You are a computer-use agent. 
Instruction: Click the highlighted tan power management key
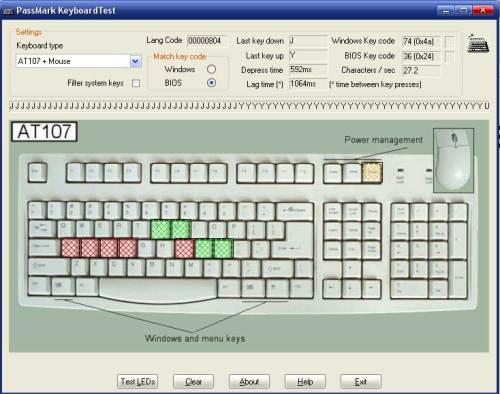pyautogui.click(x=372, y=172)
